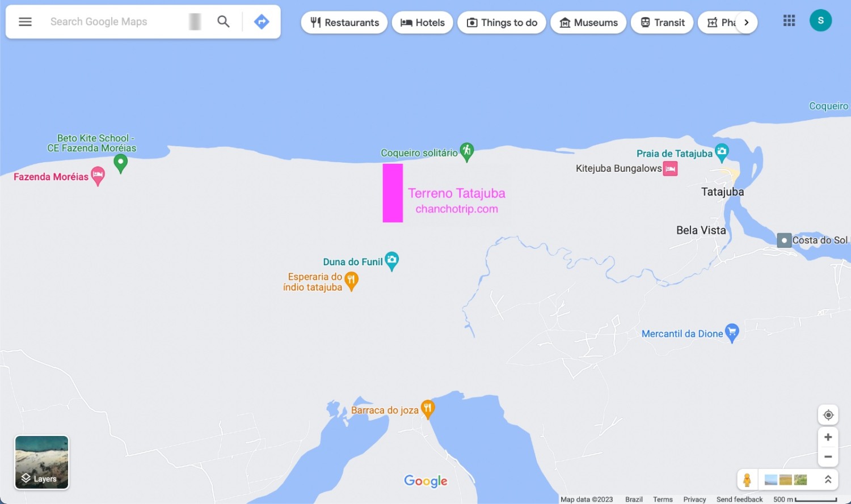
Task: Show more category chips with the arrow
Action: pos(747,23)
